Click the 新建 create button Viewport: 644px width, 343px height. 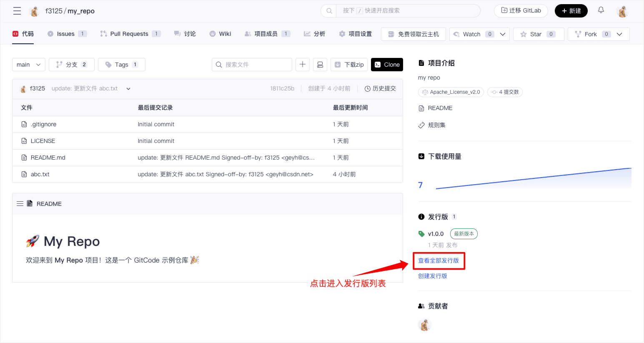pyautogui.click(x=571, y=11)
